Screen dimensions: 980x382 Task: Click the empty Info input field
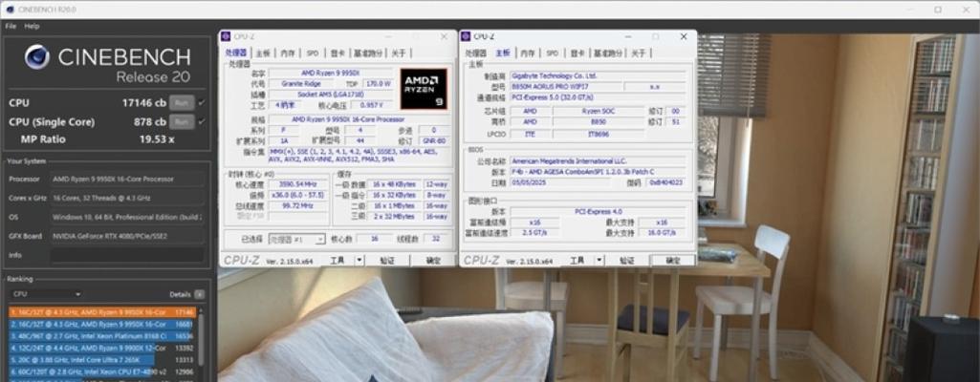tap(127, 255)
